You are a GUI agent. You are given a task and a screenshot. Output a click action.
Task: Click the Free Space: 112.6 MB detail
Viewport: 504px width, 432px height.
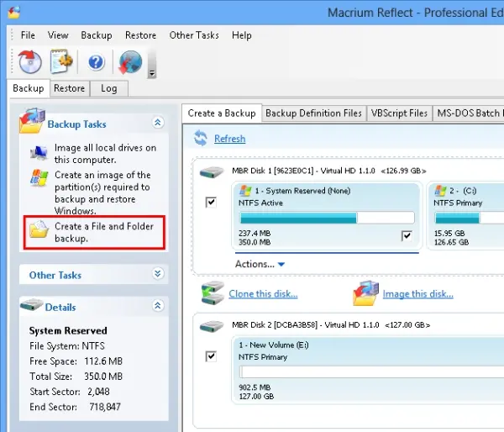(76, 361)
